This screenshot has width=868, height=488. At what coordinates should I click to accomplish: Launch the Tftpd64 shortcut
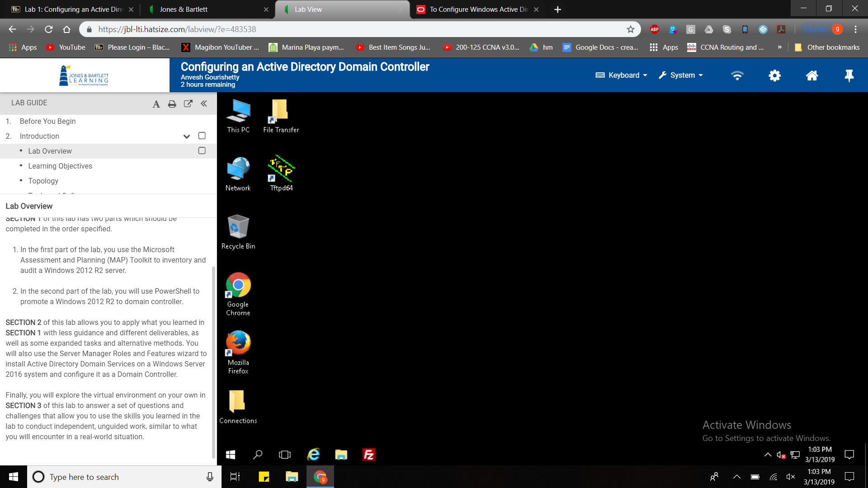coord(281,174)
